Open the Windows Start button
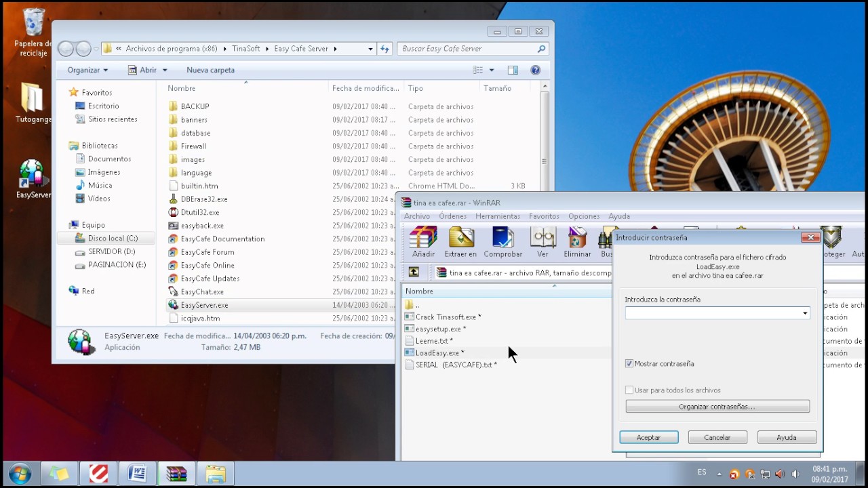Screen dimensions: 868x488 20,473
